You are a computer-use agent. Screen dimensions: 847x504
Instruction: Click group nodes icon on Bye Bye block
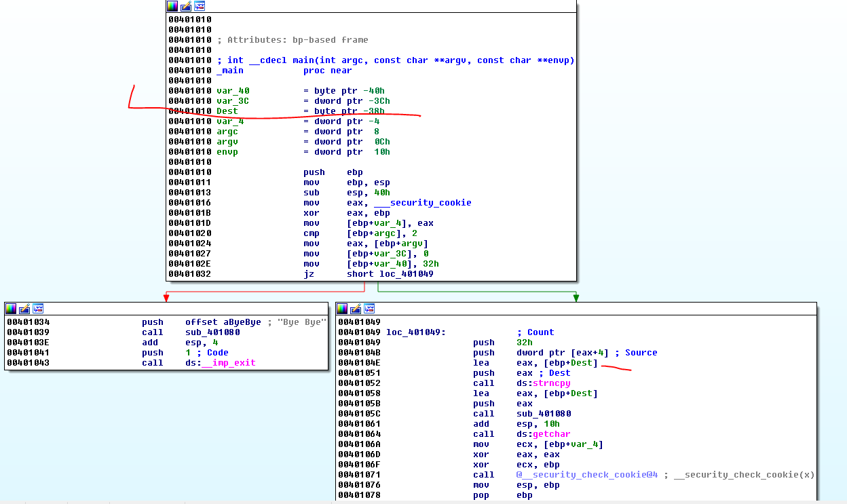click(38, 309)
